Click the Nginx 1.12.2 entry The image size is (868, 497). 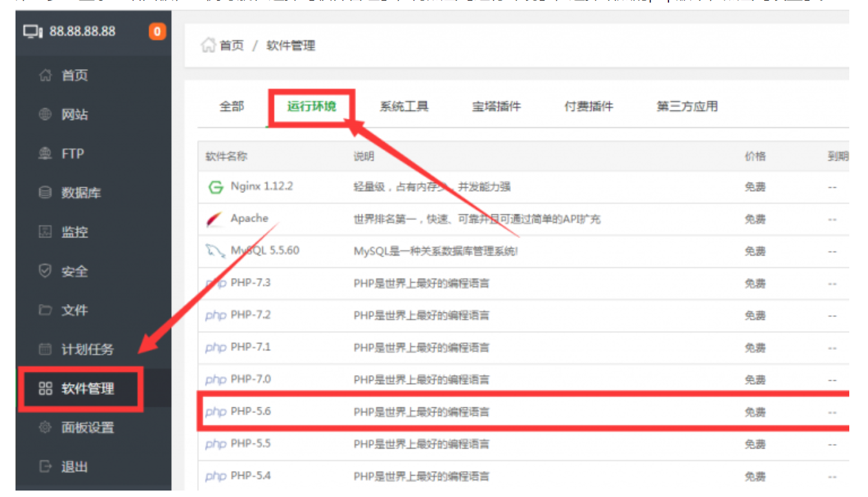point(261,187)
